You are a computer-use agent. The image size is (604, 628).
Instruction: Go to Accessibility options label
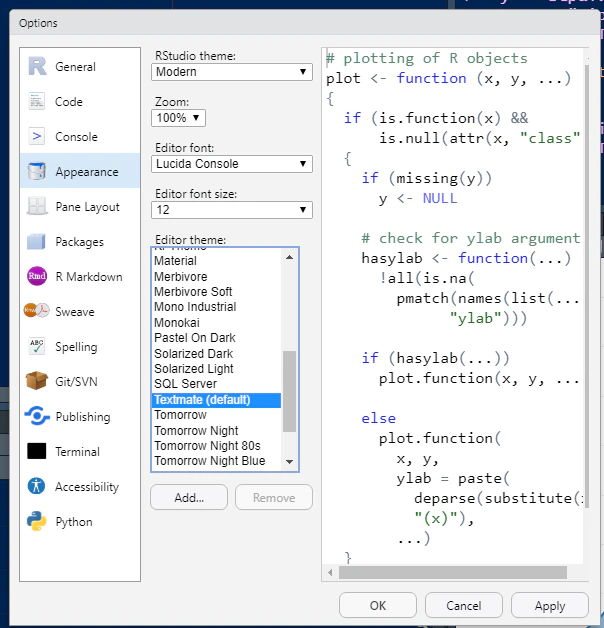(87, 487)
